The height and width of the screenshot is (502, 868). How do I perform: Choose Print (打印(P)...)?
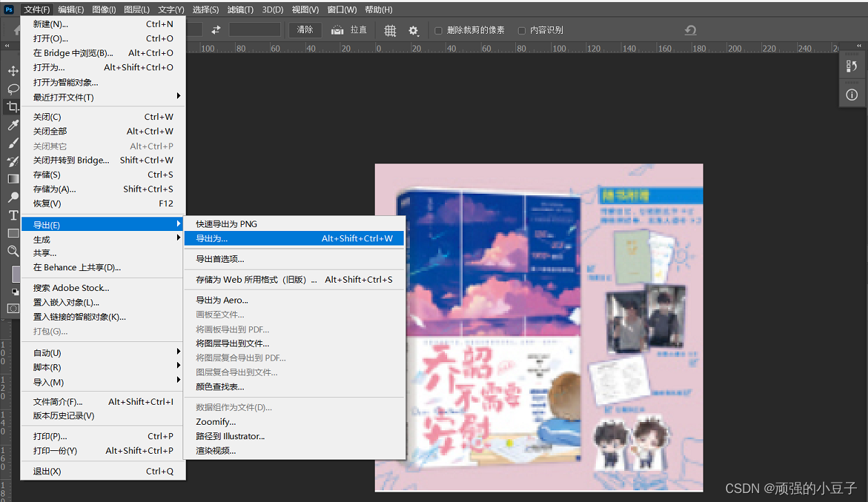[x=103, y=436]
